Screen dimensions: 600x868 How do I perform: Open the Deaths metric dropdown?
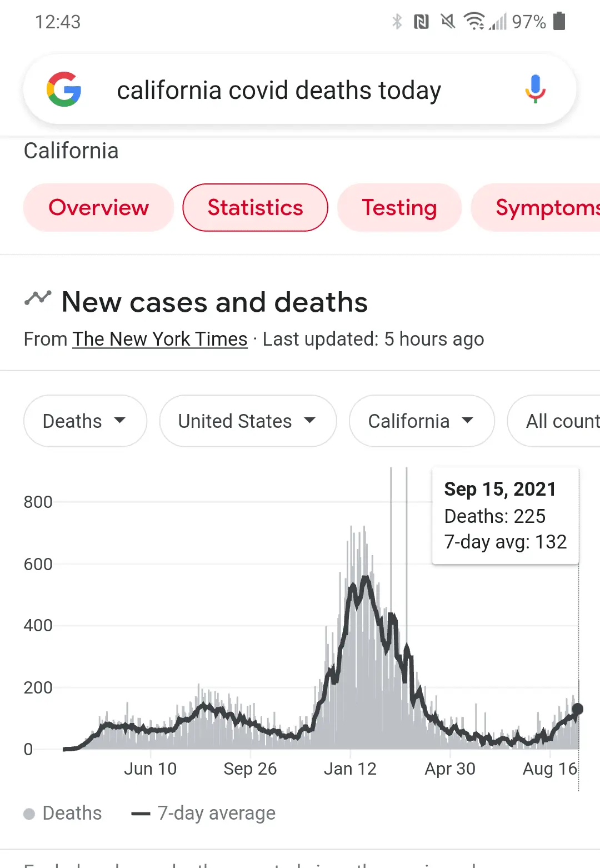click(x=85, y=421)
